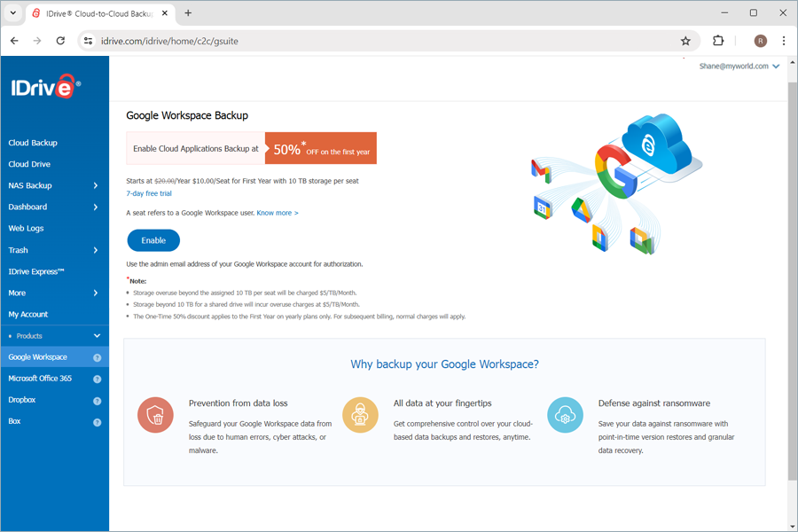Reload the page with refresh icon
The image size is (798, 532).
60,41
